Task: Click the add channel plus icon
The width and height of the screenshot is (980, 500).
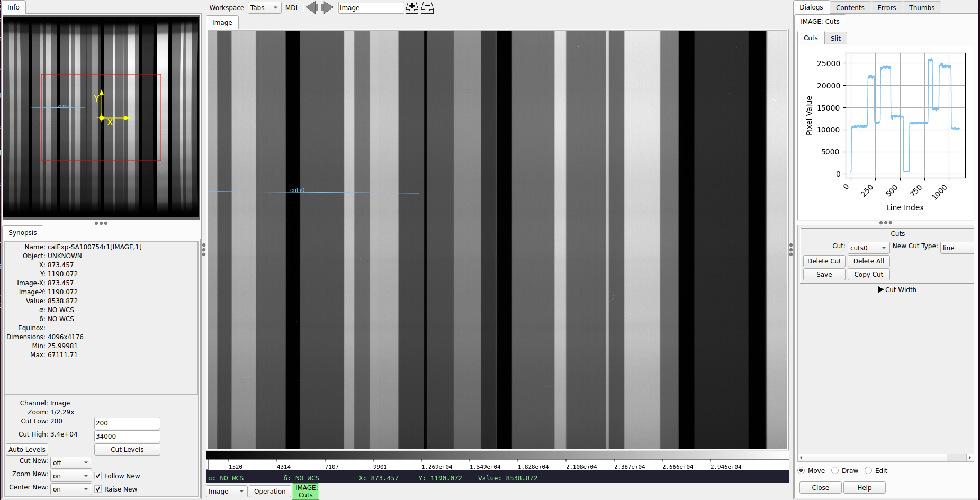Action: coord(412,7)
